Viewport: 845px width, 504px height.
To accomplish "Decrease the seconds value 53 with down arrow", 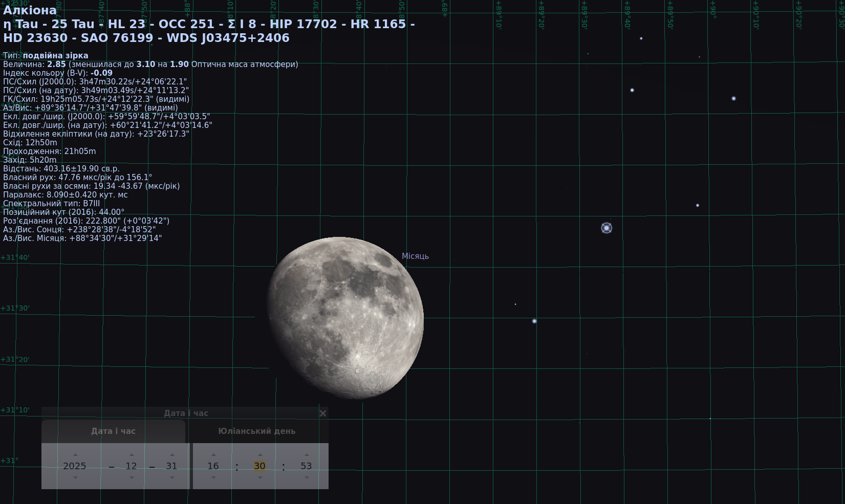I will coord(307,477).
